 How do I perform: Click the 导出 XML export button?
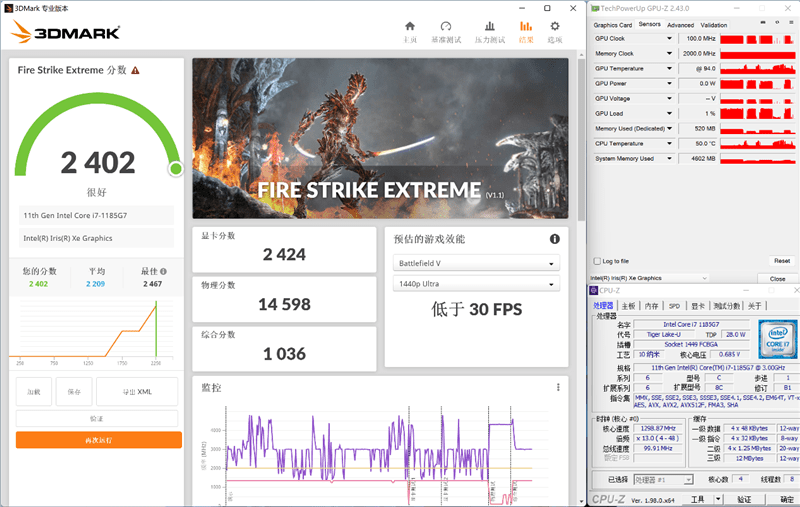(137, 392)
